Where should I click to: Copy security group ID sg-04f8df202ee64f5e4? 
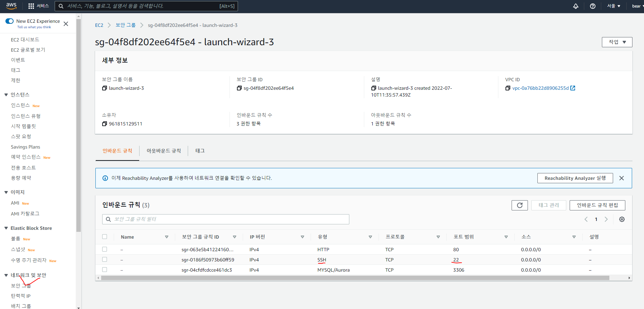point(239,88)
